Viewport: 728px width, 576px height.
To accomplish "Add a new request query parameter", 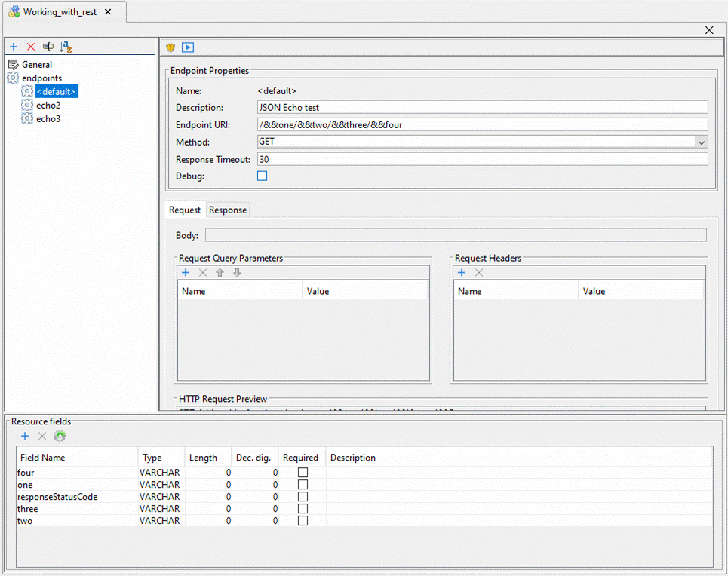I will point(186,273).
